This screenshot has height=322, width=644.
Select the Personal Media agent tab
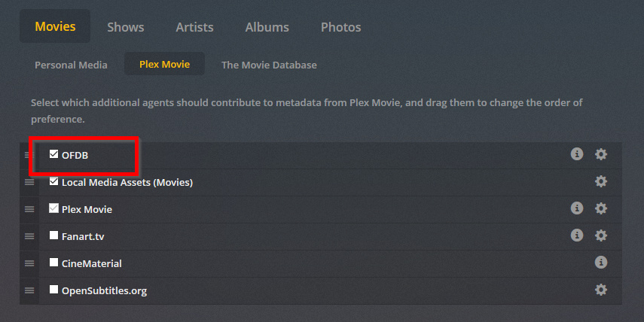pyautogui.click(x=71, y=65)
